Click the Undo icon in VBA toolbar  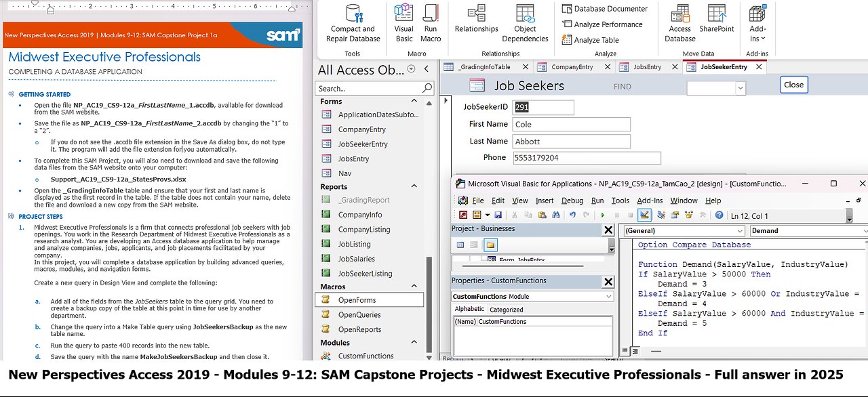click(x=573, y=215)
